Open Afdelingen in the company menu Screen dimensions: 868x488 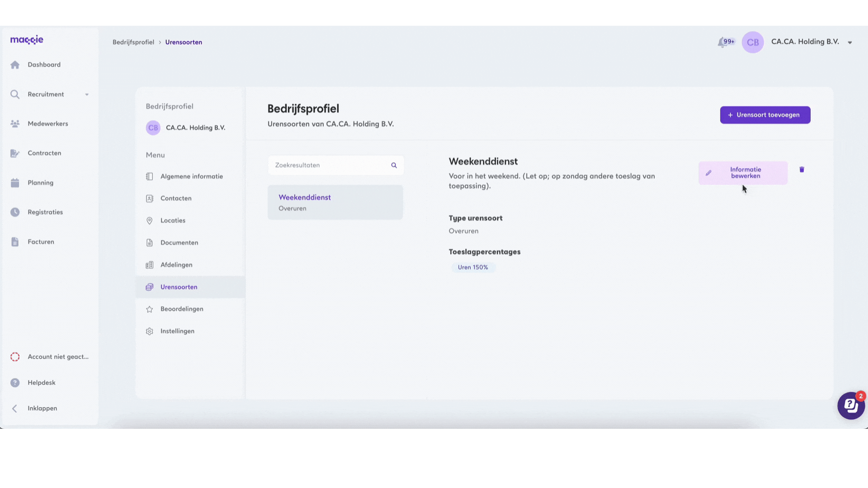tap(176, 265)
